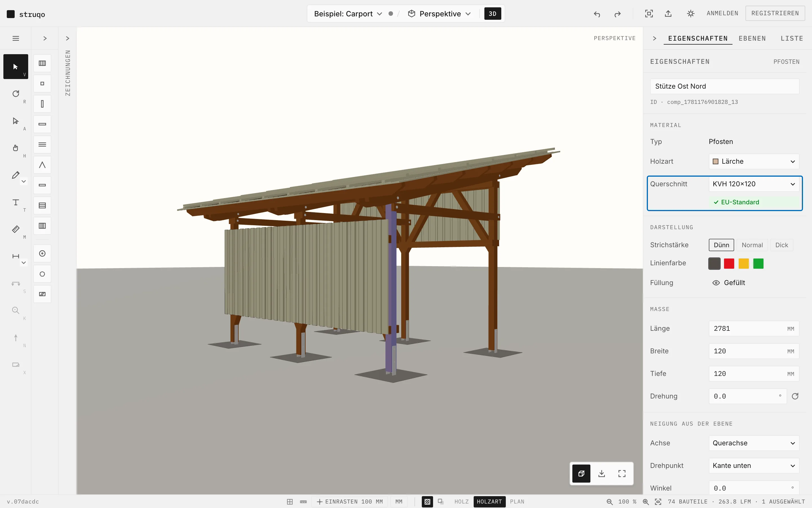Viewport: 812px width, 508px height.
Task: Click the redo arrow
Action: tap(617, 14)
